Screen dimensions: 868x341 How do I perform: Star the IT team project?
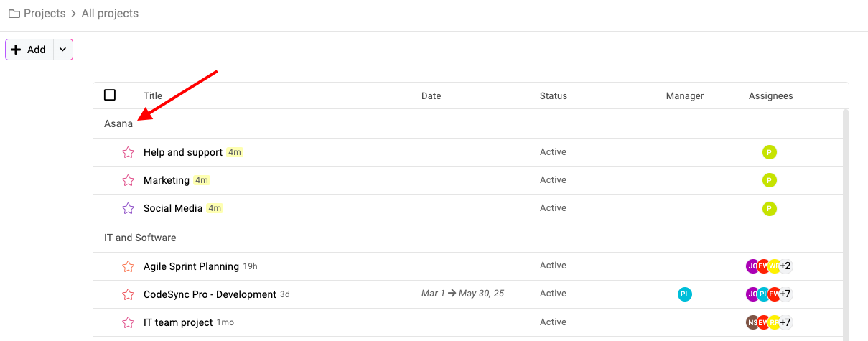click(129, 322)
